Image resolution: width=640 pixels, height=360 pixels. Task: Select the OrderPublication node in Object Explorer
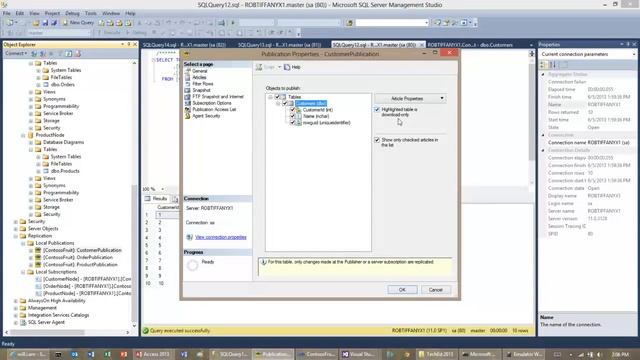(x=78, y=258)
